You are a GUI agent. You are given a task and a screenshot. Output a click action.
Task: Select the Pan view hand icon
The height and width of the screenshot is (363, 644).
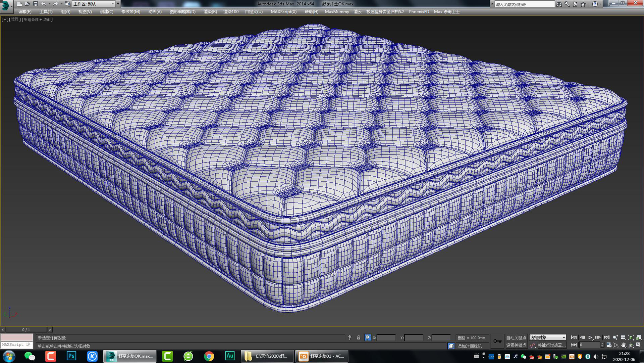click(624, 345)
